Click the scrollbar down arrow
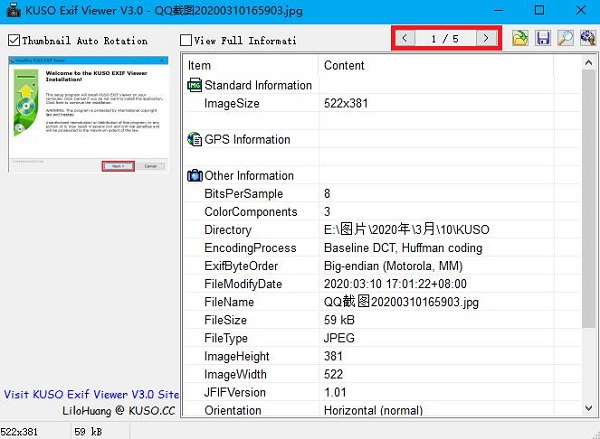Screen dimensions: 600x439 pos(589,408)
